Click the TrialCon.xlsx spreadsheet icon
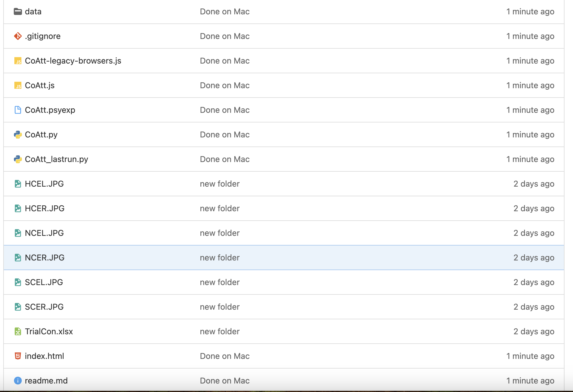The height and width of the screenshot is (392, 573). coord(18,331)
